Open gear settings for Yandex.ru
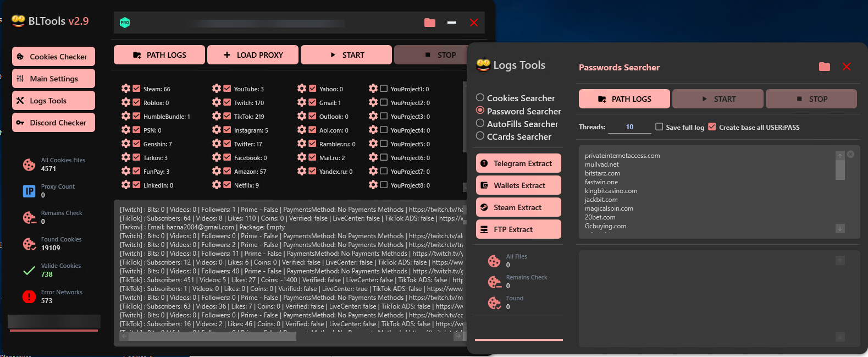The height and width of the screenshot is (357, 868). tap(302, 171)
